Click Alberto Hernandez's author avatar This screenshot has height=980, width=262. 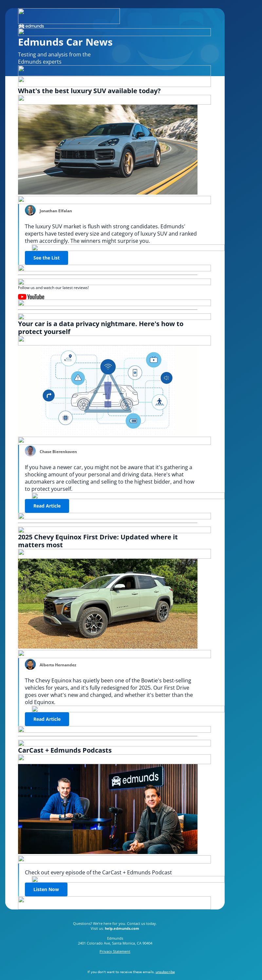(x=30, y=664)
